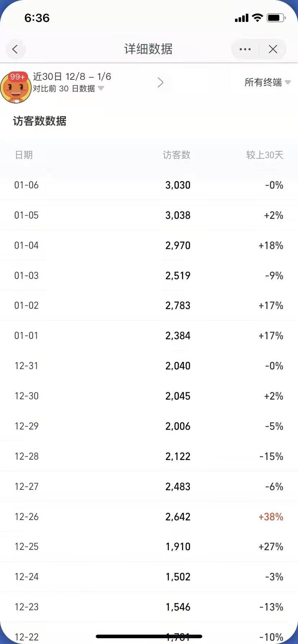Close the mini program with X
Screen dimensions: 298x644
[273, 49]
